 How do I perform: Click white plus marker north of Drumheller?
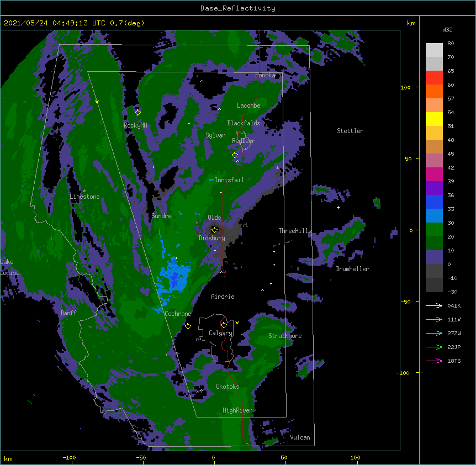coord(338,207)
